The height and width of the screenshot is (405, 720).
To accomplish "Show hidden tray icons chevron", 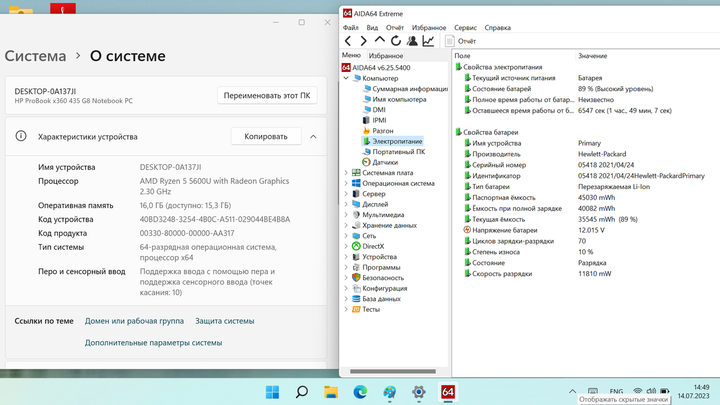I will tap(572, 392).
